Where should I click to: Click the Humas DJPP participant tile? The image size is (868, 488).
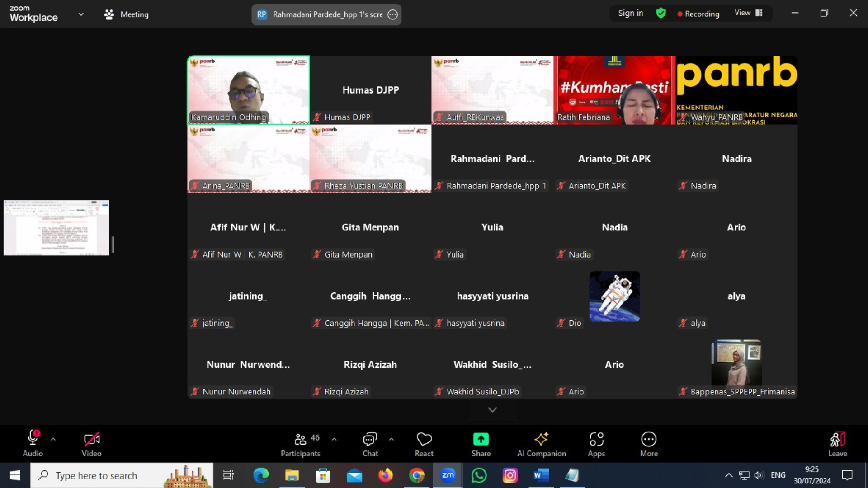point(370,90)
